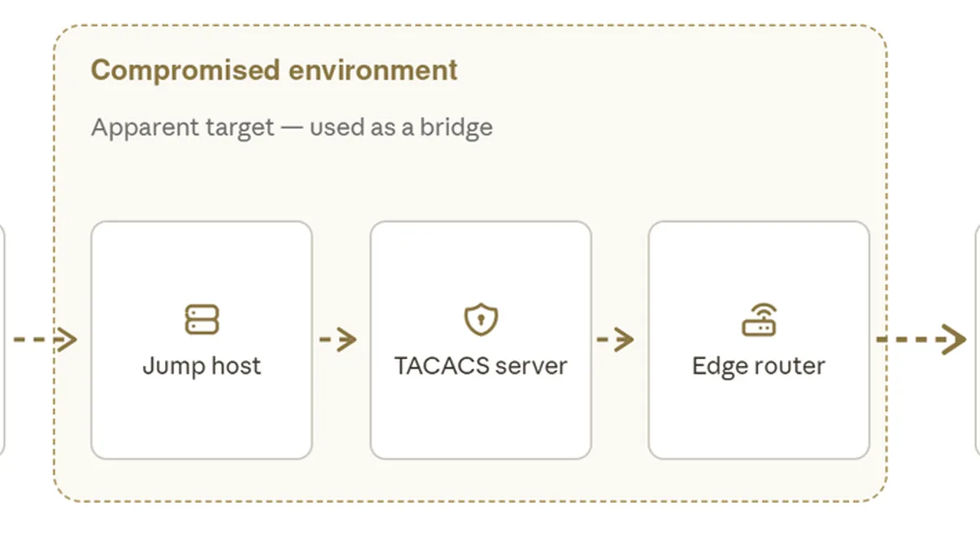Pick the Edge router card's empty lower area
This screenshot has width=980, height=551.
pyautogui.click(x=759, y=420)
